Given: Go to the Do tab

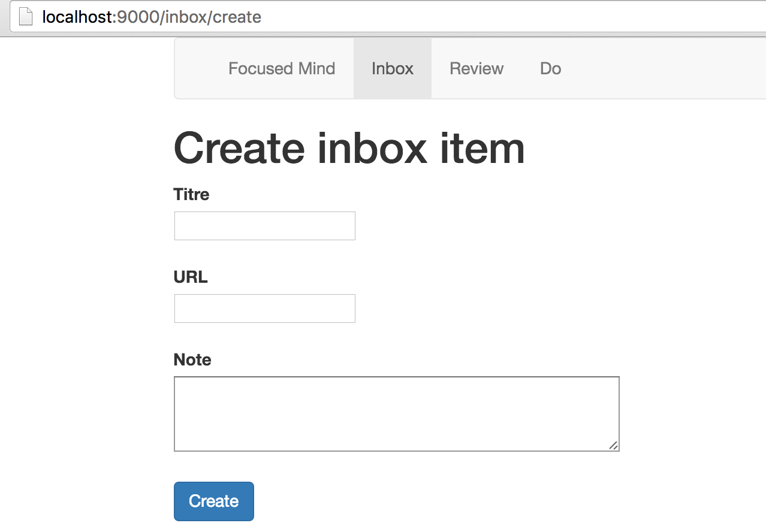Looking at the screenshot, I should 550,69.
